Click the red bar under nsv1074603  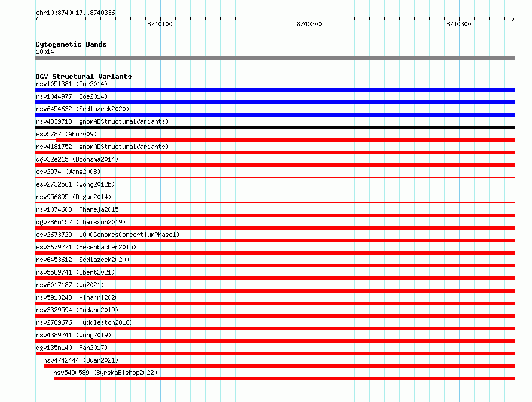pyautogui.click(x=275, y=215)
